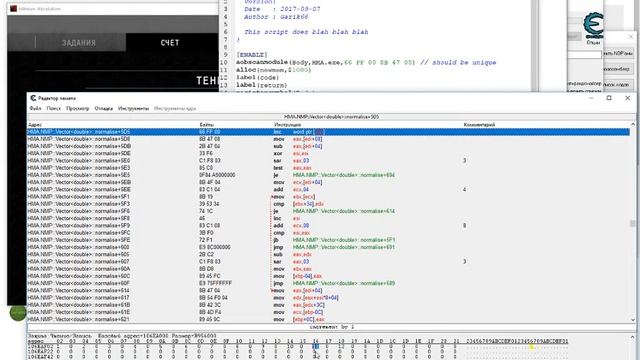Select the highlighted row normalise+5D5
Screen dimensions: 640x360
click(328, 132)
